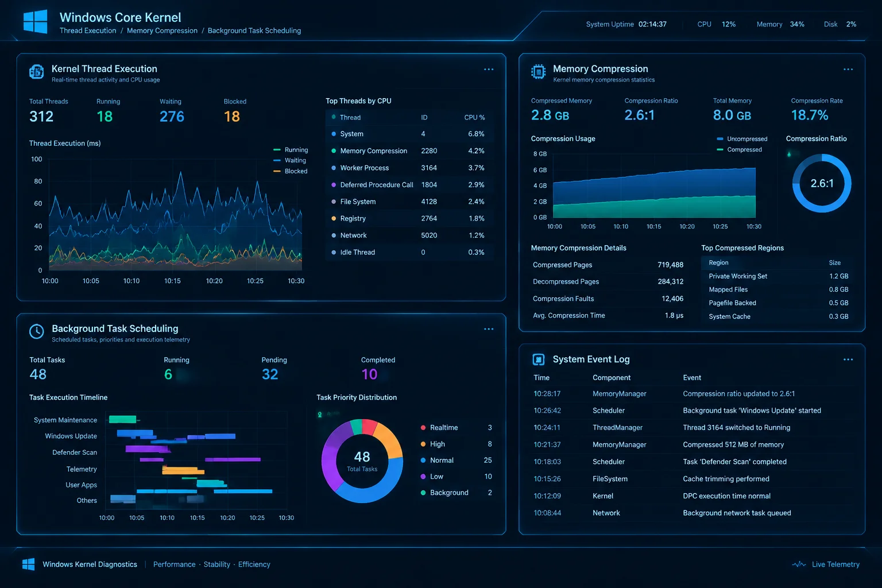
Task: Click the Total Threads 312 value
Action: pos(41,117)
